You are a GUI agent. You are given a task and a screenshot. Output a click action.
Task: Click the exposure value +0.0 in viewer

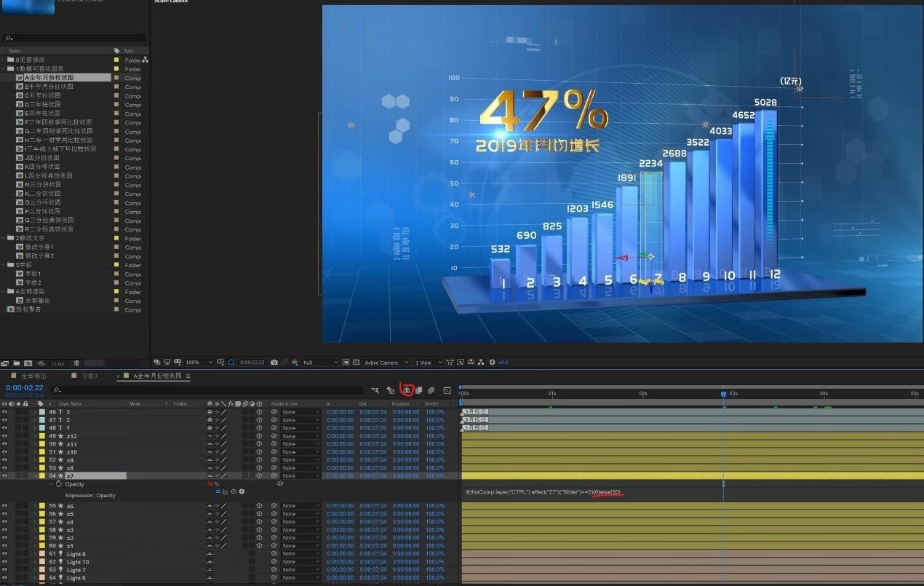(503, 362)
